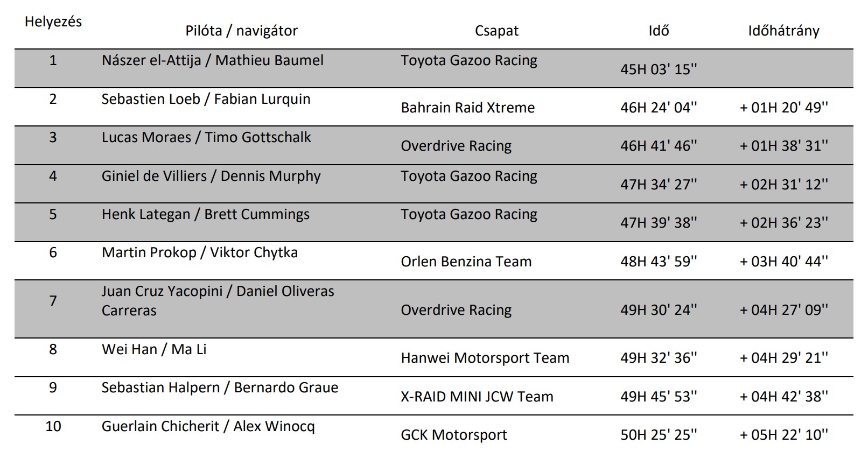
Task: Select Henk Lategan / Brett Cummings entry
Action: tap(205, 214)
